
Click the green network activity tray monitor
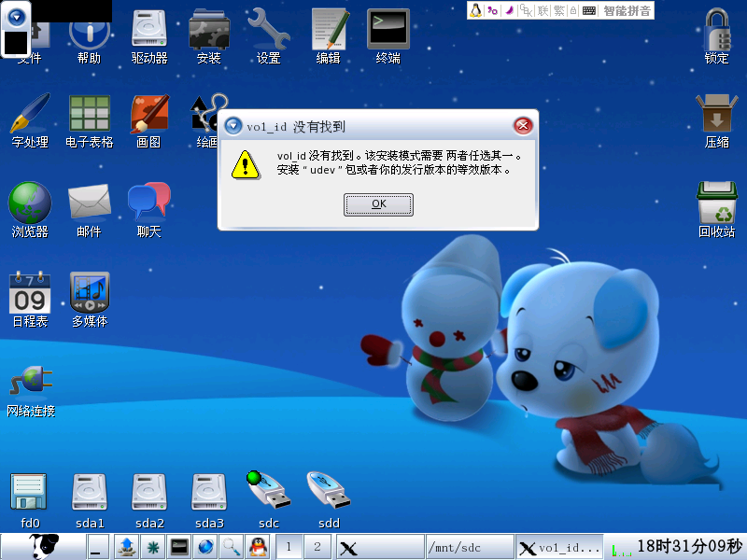(621, 549)
